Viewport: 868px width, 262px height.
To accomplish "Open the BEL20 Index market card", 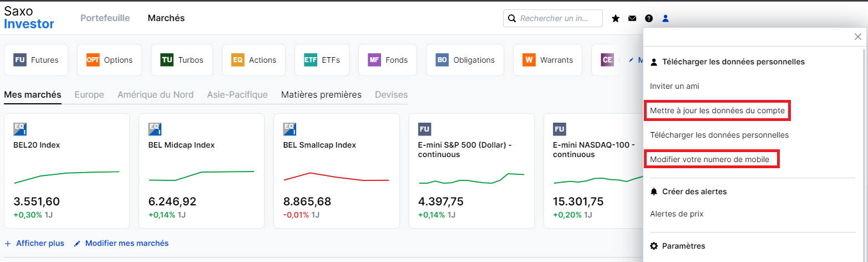I will click(x=67, y=171).
